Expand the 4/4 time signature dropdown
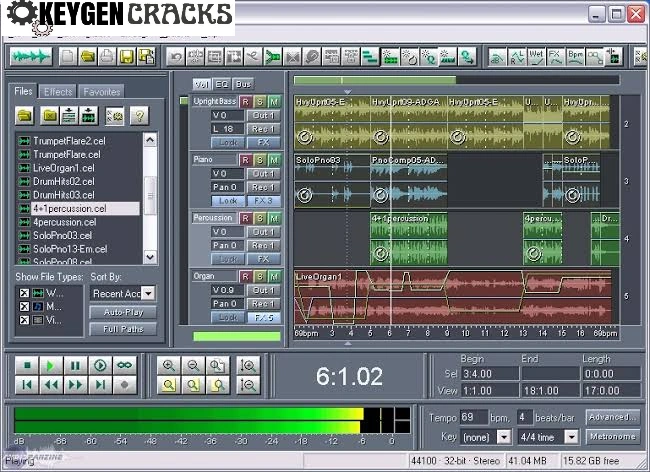650x472 pixels. click(x=571, y=437)
